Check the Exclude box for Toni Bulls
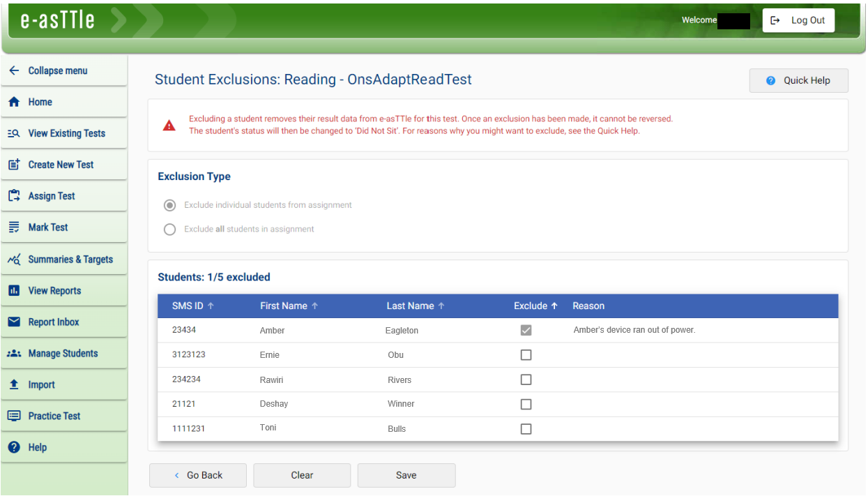The width and height of the screenshot is (868, 496). (x=526, y=428)
